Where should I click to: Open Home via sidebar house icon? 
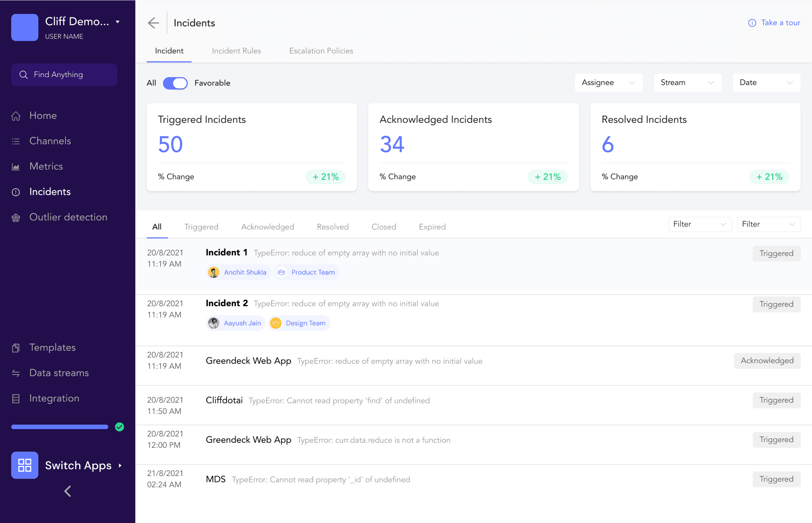[16, 116]
